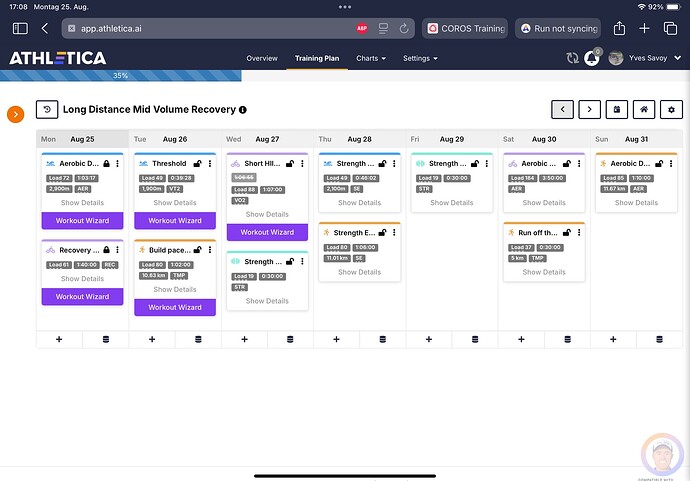Open the plan settings gear
The width and height of the screenshot is (690, 481).
coord(671,110)
